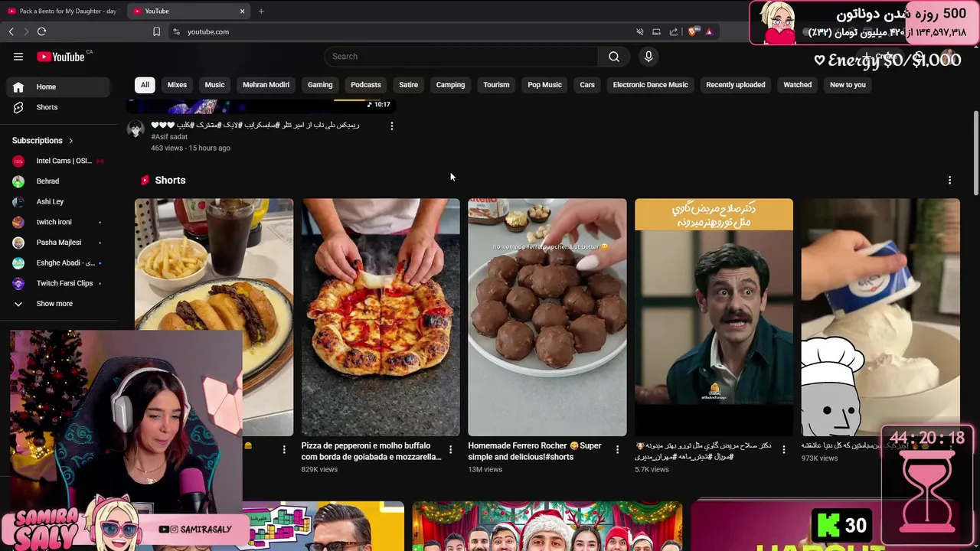
Task: Go back with the browser back arrow
Action: pos(11,31)
